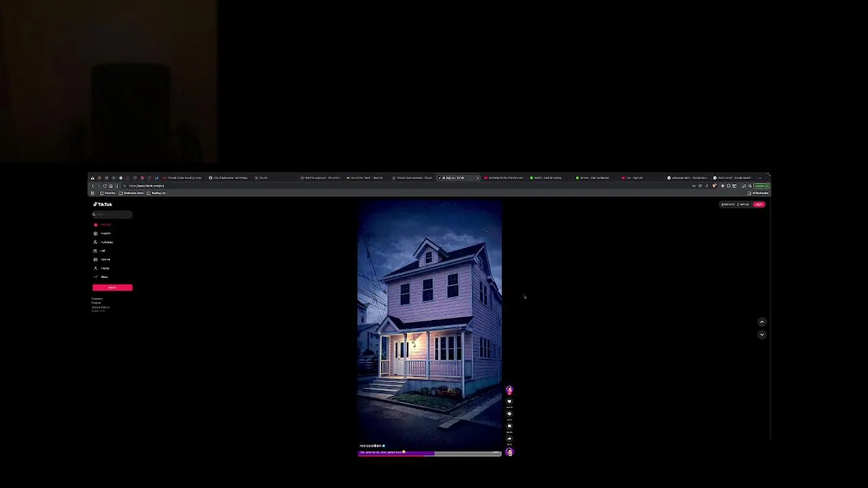Click the pink sidebar Log in button
Image resolution: width=868 pixels, height=488 pixels.
coord(113,287)
